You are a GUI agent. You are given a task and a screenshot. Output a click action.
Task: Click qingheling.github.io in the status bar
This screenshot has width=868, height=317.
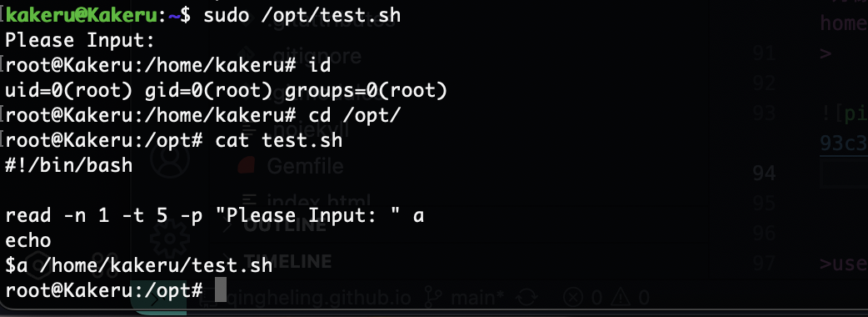318,298
